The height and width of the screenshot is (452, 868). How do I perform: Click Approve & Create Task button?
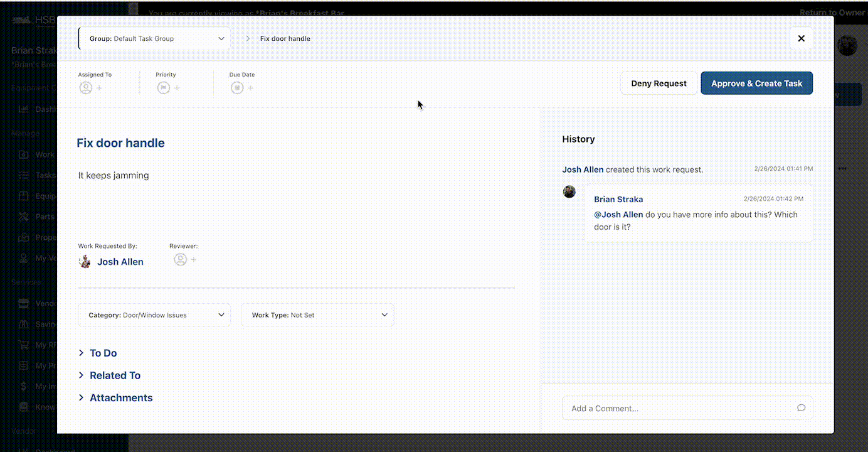[x=756, y=83]
